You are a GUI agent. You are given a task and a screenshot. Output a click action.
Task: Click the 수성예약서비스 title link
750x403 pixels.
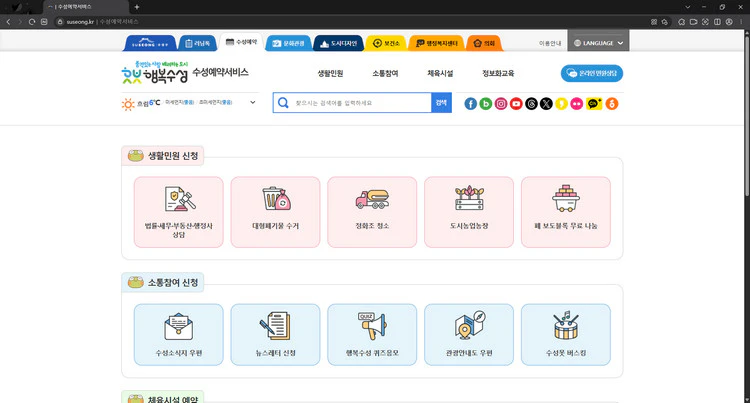tap(221, 72)
